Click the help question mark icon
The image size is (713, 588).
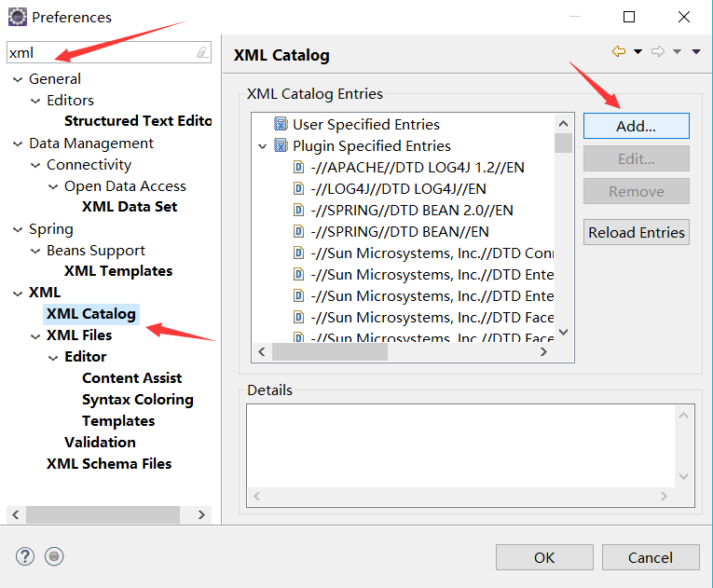[25, 556]
